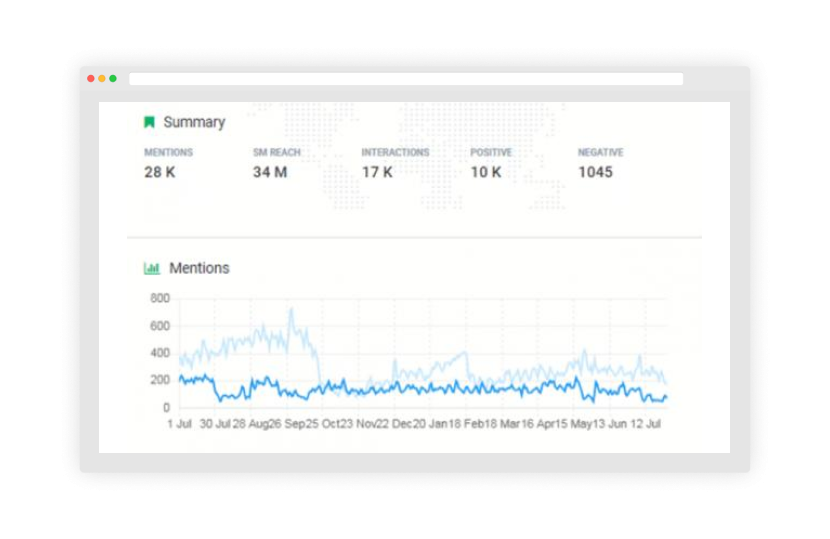This screenshot has width=830, height=539.
Task: Click the red close dot in browser
Action: pyautogui.click(x=91, y=79)
